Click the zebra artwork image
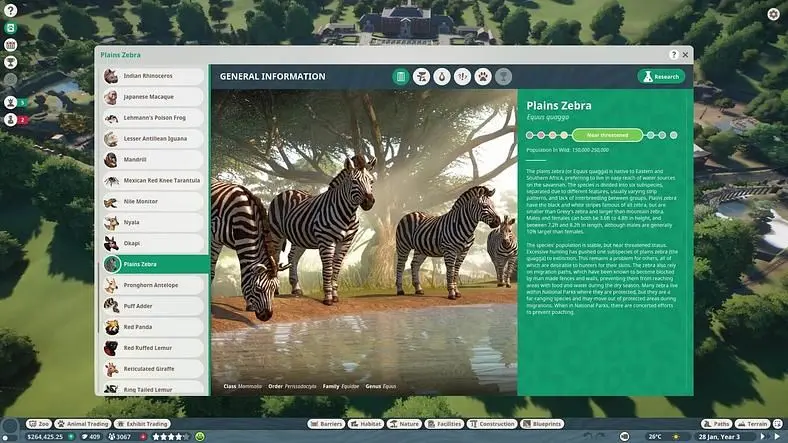This screenshot has width=788, height=443. coord(364,243)
